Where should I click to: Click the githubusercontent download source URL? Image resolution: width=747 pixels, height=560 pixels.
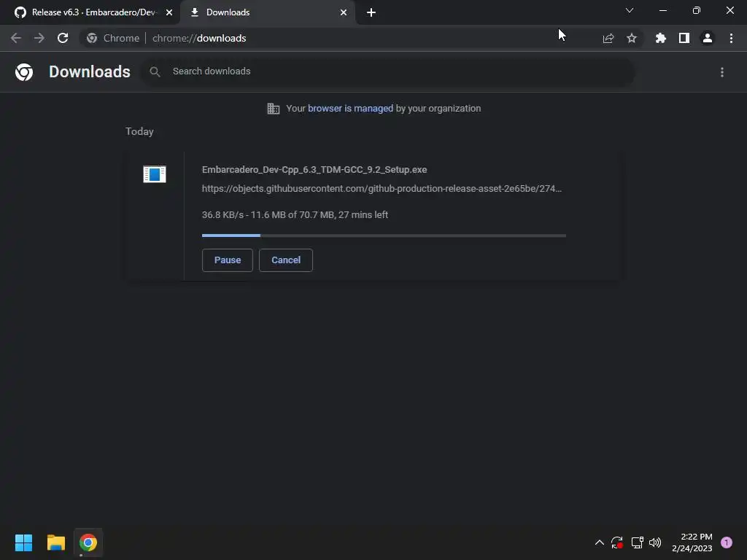point(382,189)
